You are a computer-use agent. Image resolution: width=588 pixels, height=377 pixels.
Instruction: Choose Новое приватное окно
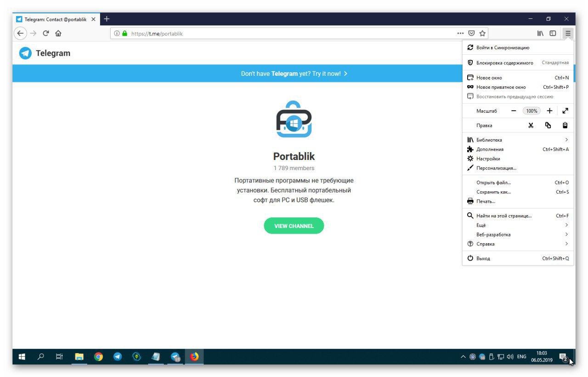[518, 87]
